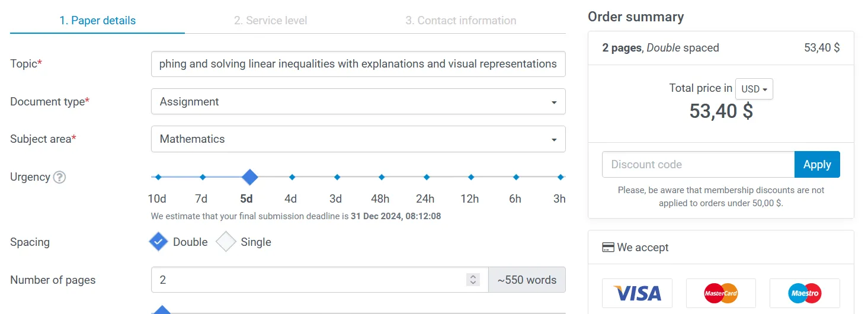The image size is (868, 314).
Task: Apply the discount code
Action: (x=817, y=165)
